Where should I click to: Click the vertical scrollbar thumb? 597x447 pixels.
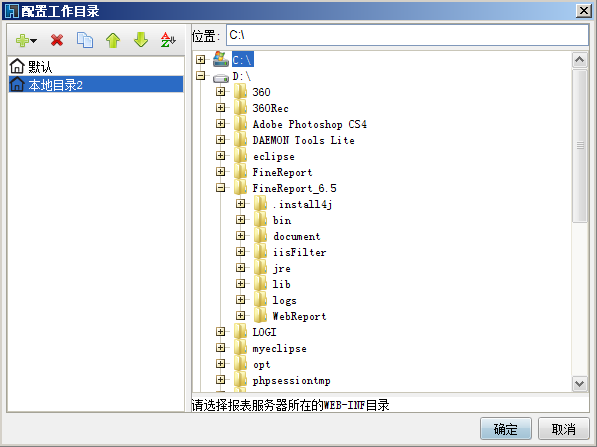tap(579, 145)
